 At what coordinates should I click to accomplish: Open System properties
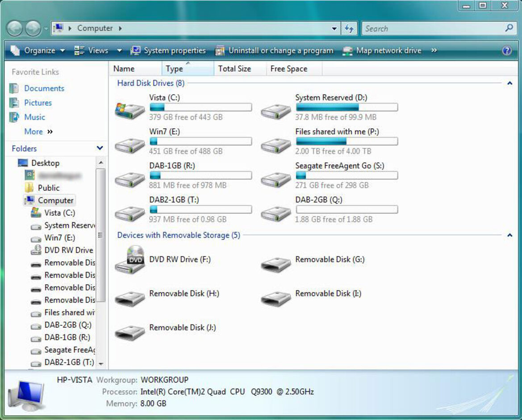(168, 50)
